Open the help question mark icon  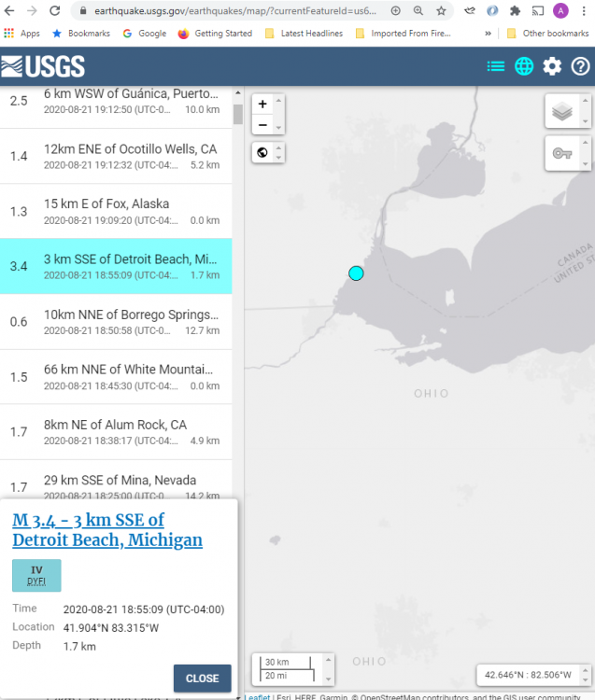point(580,66)
